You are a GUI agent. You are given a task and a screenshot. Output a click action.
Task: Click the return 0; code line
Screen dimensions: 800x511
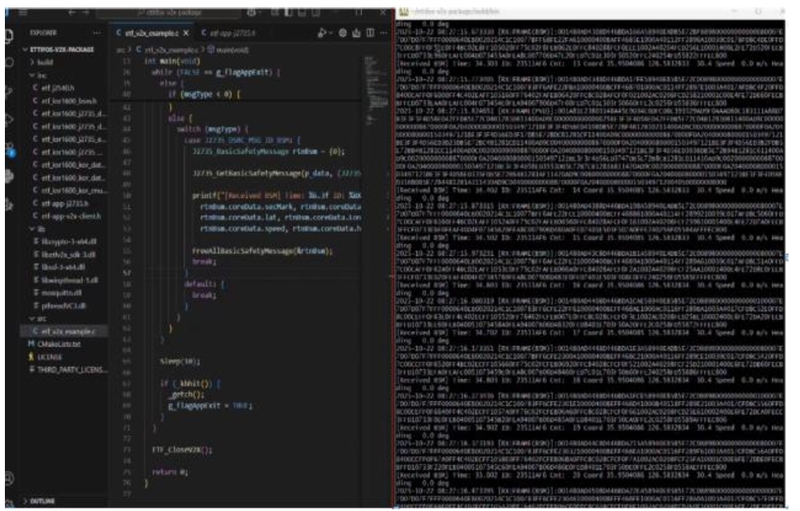[170, 472]
